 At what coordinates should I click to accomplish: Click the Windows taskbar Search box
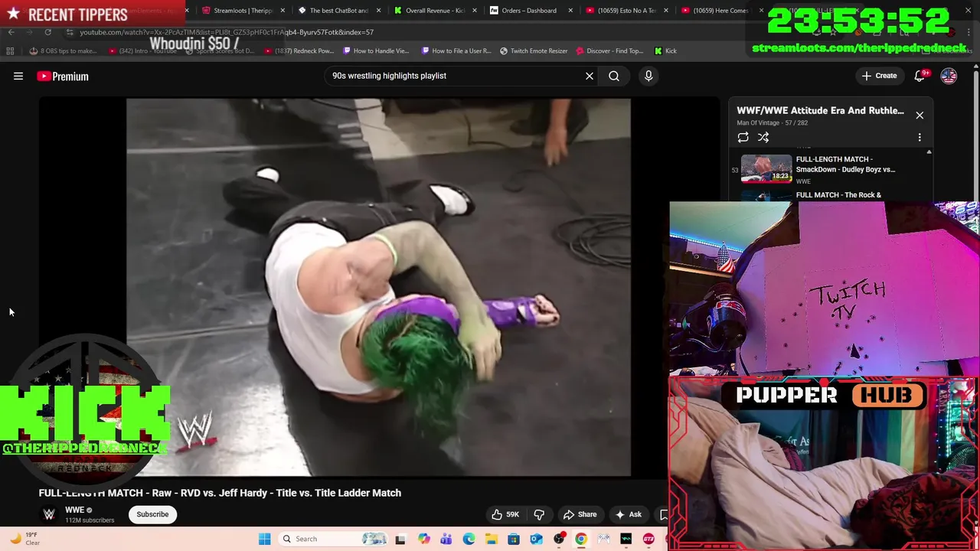tap(335, 539)
